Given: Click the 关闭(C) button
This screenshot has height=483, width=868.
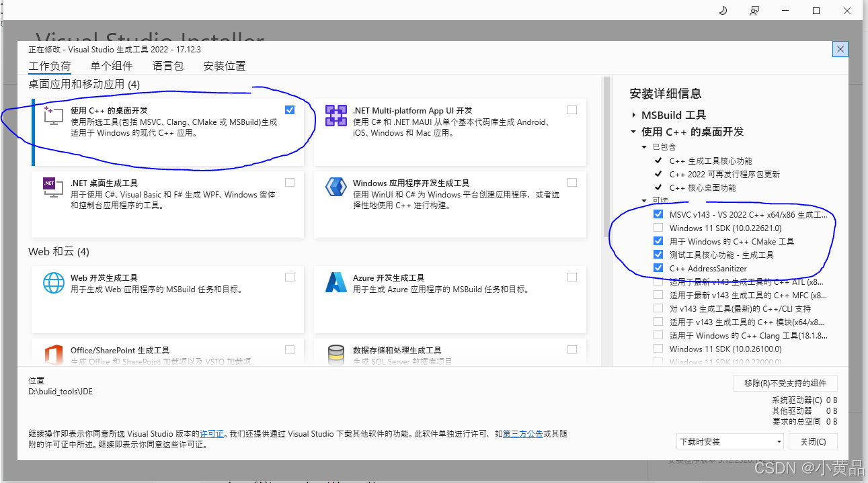Looking at the screenshot, I should click(814, 441).
